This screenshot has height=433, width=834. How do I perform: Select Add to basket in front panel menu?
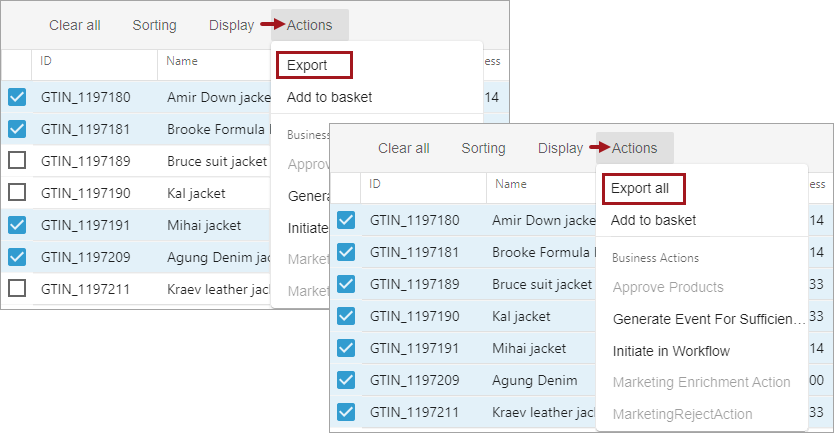coord(653,220)
